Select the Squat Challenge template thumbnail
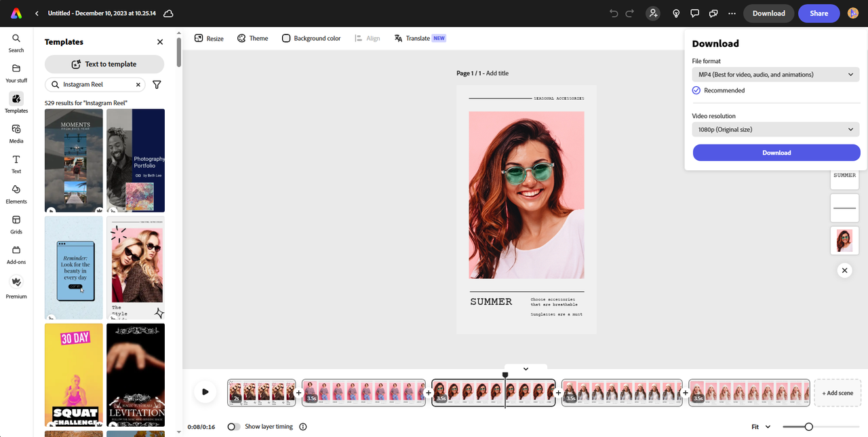This screenshot has width=868, height=437. coord(74,375)
